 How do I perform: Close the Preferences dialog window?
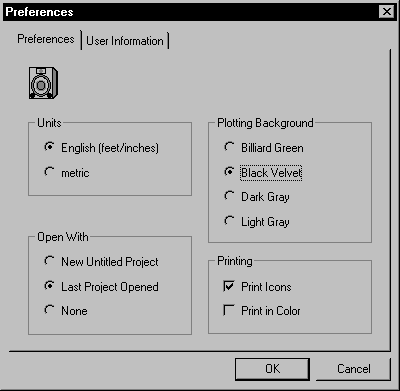click(x=387, y=12)
